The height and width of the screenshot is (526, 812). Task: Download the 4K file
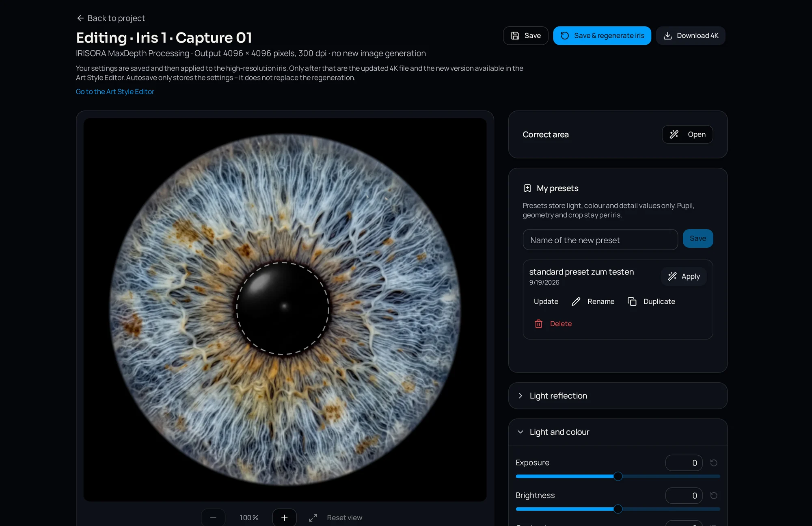pos(690,36)
